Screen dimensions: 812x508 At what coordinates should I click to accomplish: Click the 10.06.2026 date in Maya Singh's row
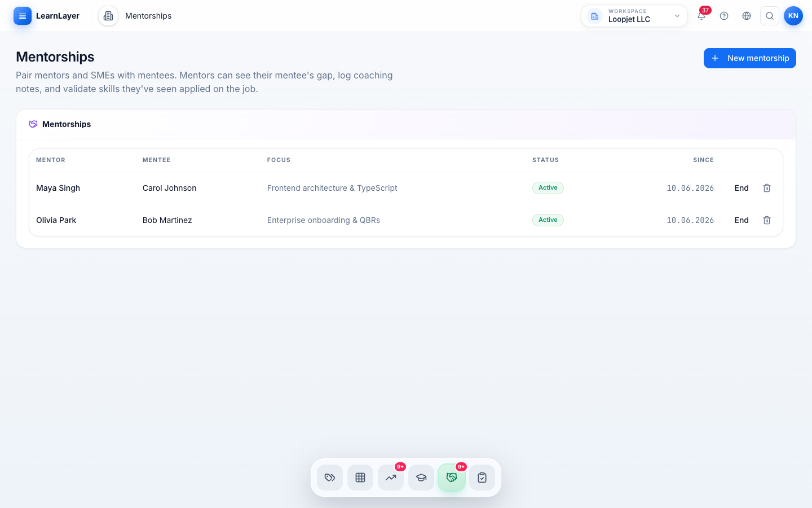click(690, 188)
